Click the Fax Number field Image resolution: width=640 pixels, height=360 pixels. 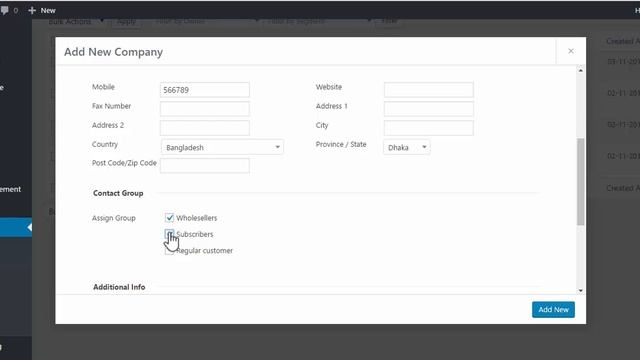point(204,109)
